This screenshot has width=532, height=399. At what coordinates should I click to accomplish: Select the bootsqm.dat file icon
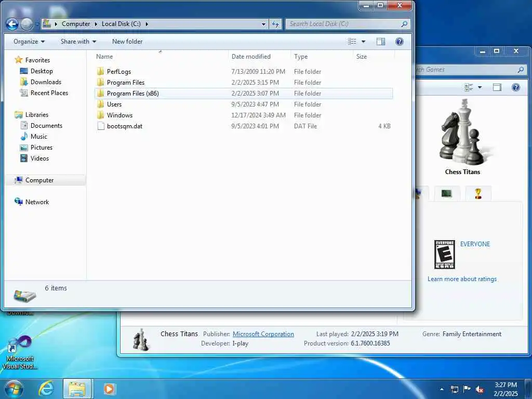100,126
